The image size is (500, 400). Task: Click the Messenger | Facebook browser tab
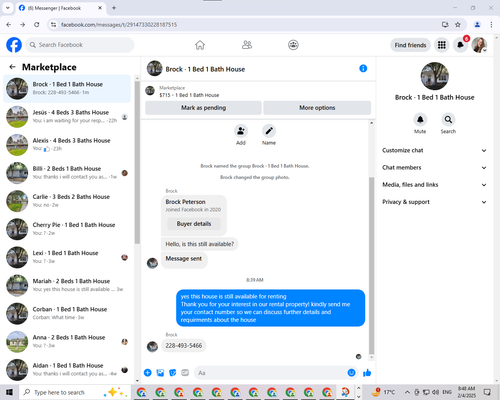pyautogui.click(x=60, y=8)
